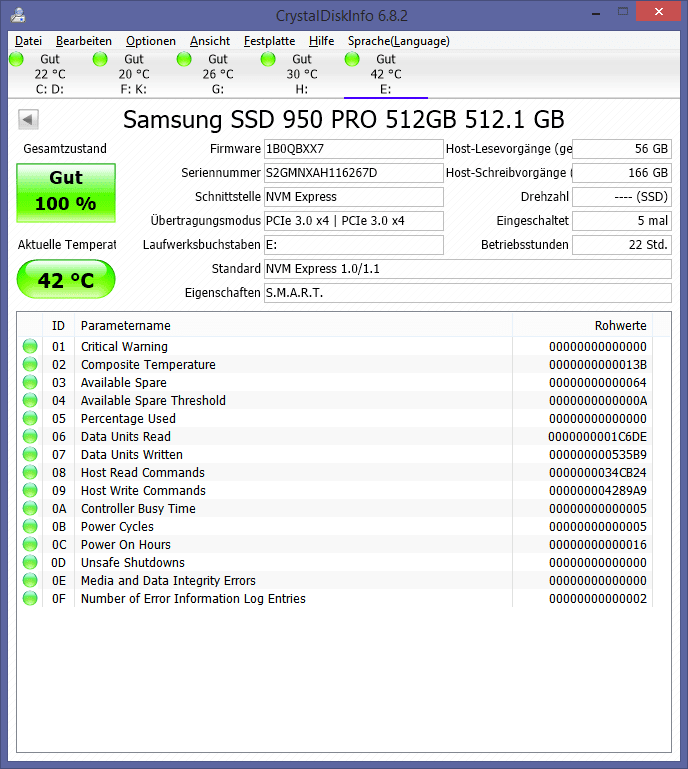Select the H: disk tab at 30 °C

click(302, 74)
